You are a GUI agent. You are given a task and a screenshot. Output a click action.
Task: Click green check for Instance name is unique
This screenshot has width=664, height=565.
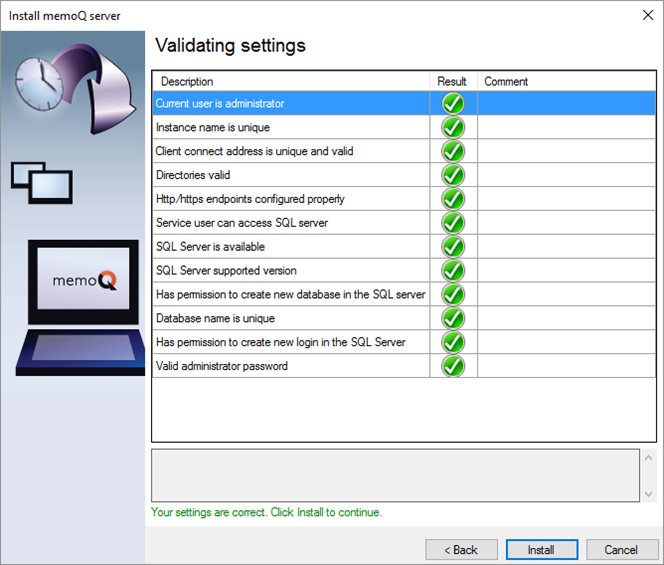pos(453,127)
